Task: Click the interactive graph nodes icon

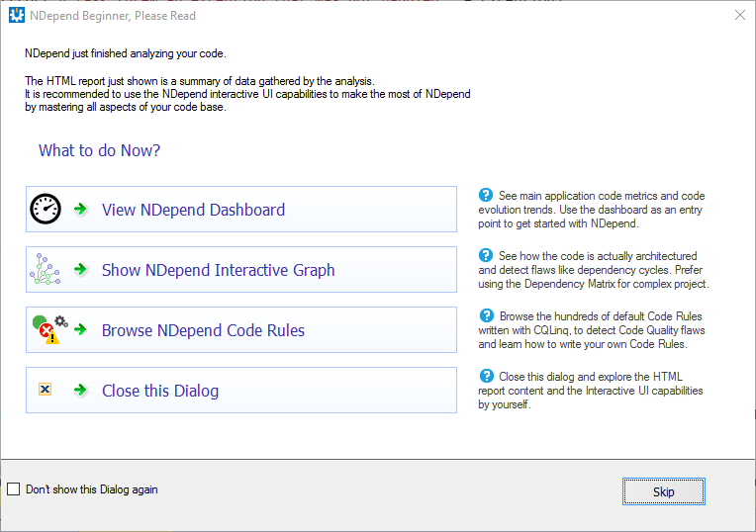Action: pos(45,269)
